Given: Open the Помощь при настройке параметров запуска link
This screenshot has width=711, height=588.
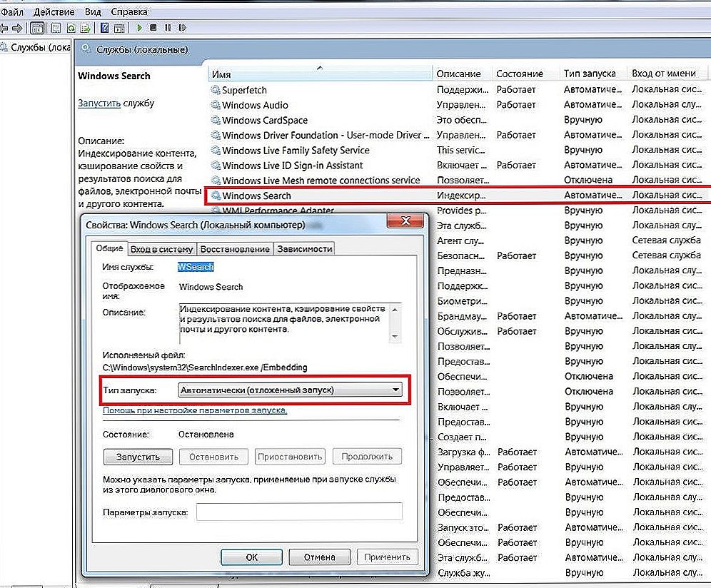Looking at the screenshot, I should [195, 410].
